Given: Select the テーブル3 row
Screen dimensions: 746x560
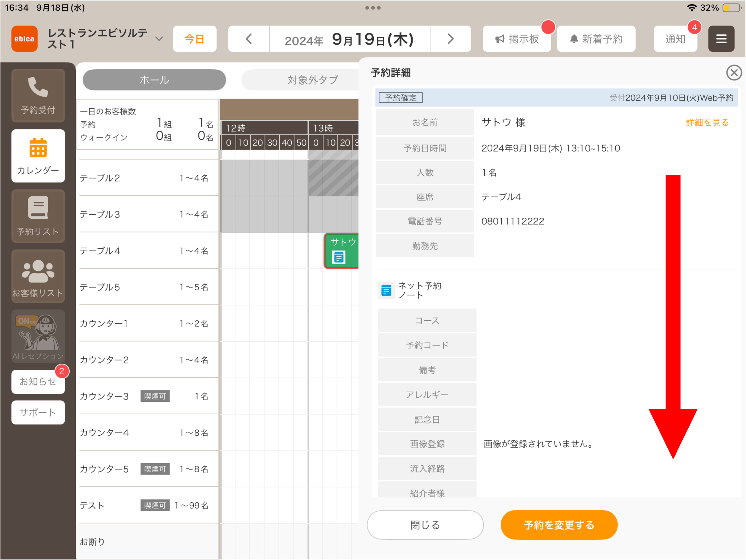Looking at the screenshot, I should click(149, 214).
